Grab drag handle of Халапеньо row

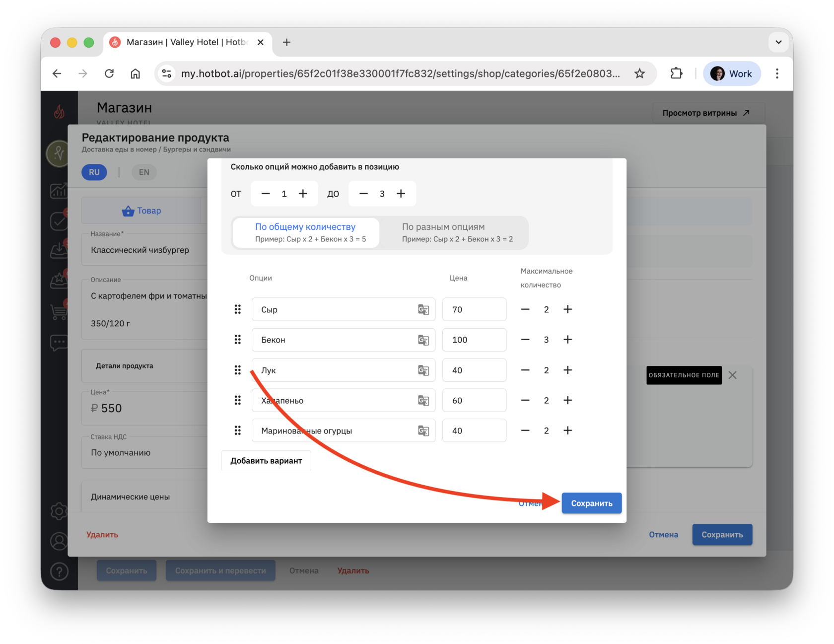238,400
